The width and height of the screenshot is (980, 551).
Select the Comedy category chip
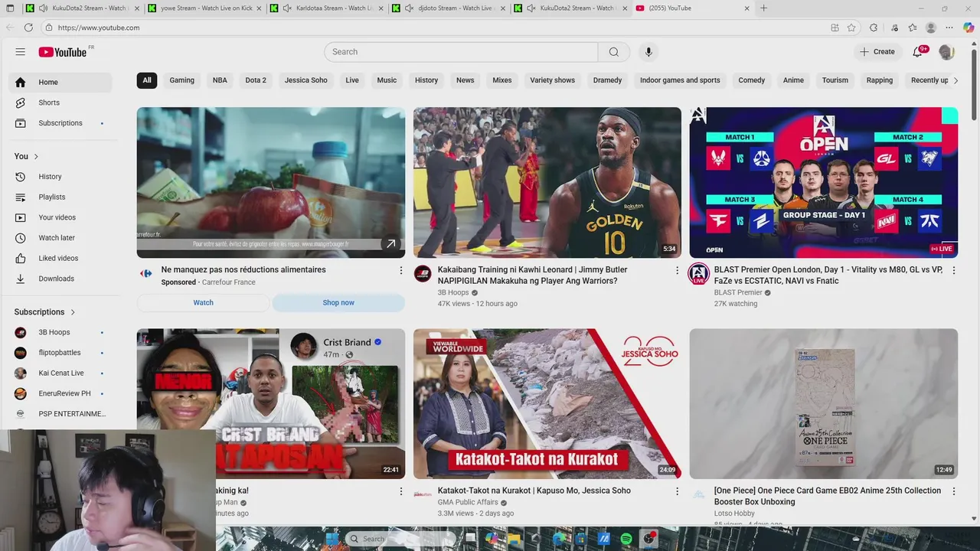click(751, 80)
